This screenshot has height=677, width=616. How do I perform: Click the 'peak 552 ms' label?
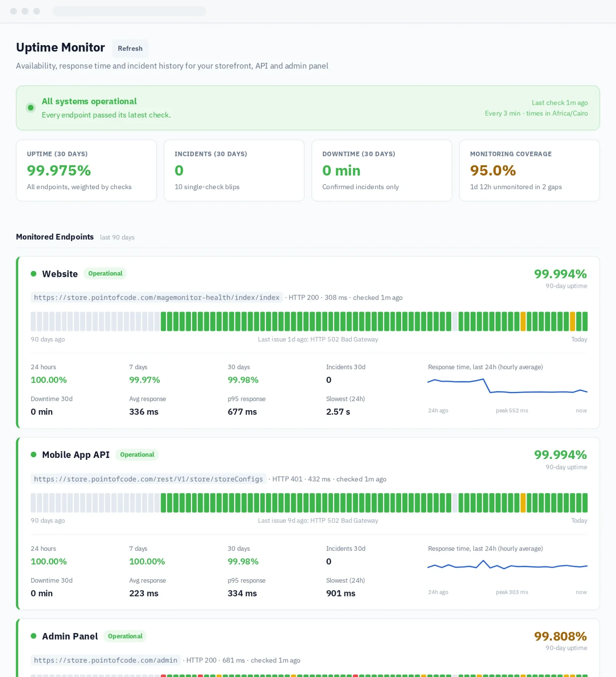pos(512,411)
